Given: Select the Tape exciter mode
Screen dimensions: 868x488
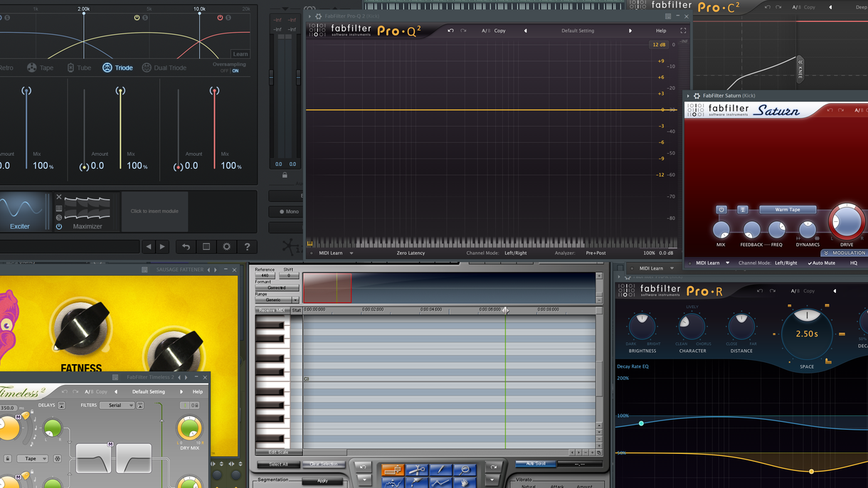Looking at the screenshot, I should pyautogui.click(x=41, y=68).
